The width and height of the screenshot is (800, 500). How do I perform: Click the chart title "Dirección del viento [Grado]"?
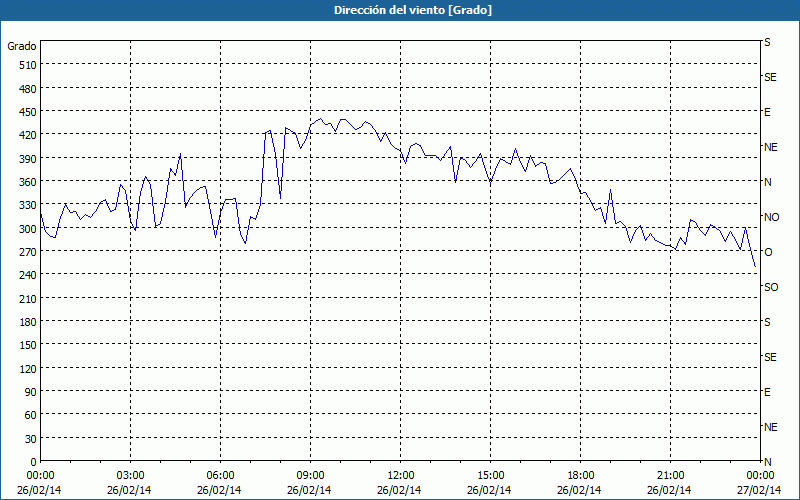(413, 10)
